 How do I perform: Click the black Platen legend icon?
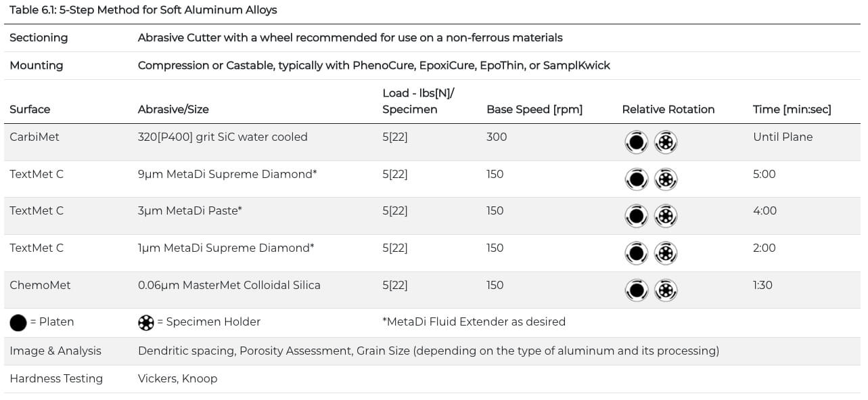[x=18, y=322]
